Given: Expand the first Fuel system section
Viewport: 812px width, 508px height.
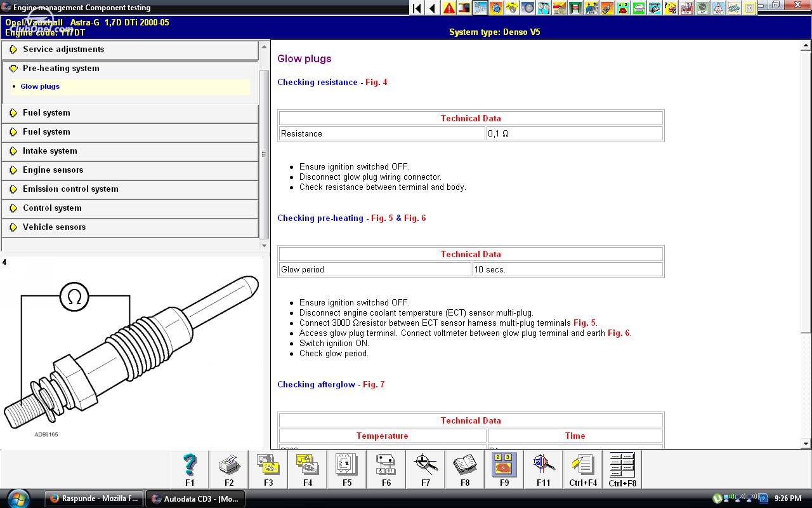Looking at the screenshot, I should (x=130, y=113).
